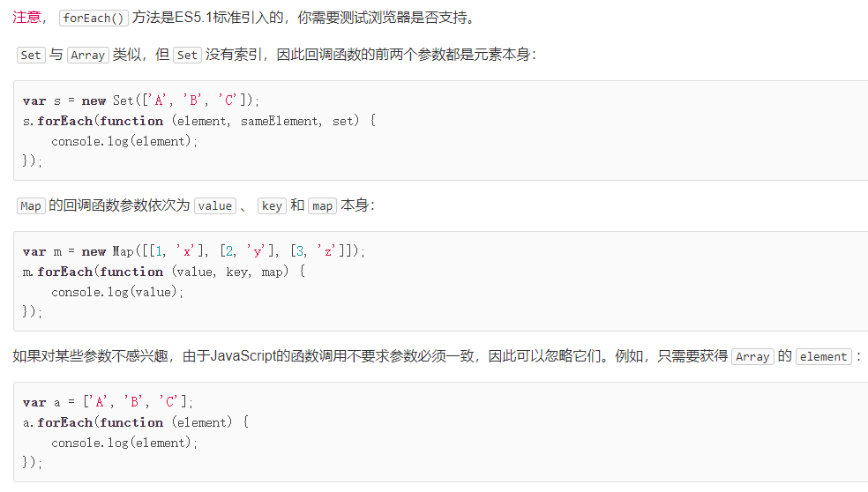Click the Array code tag after 与

[x=88, y=55]
